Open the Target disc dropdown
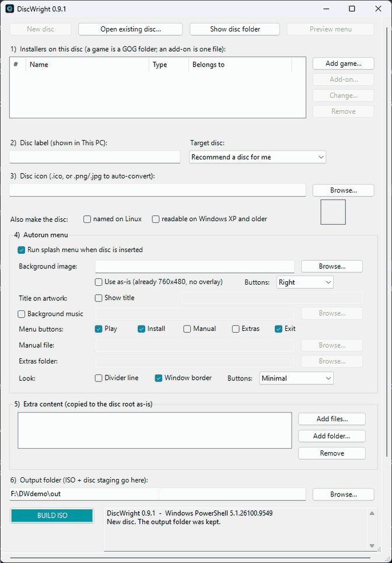The image size is (392, 563). pyautogui.click(x=257, y=157)
